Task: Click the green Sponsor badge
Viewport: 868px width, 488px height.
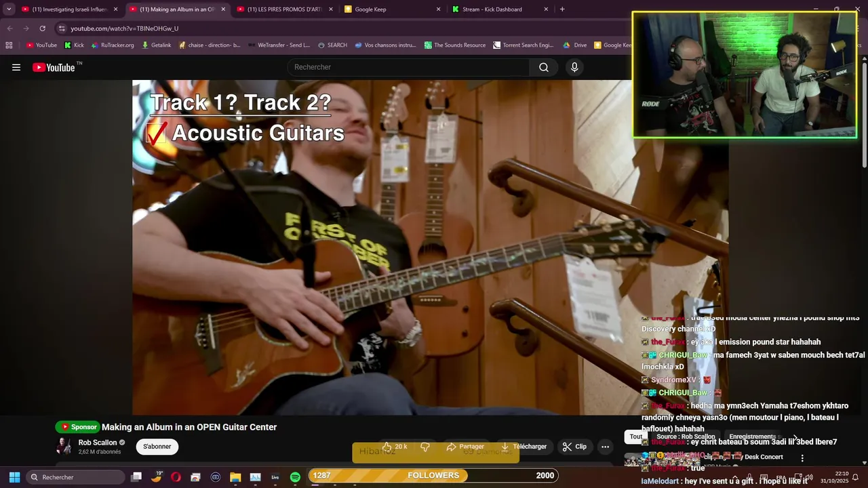Action: 77,427
